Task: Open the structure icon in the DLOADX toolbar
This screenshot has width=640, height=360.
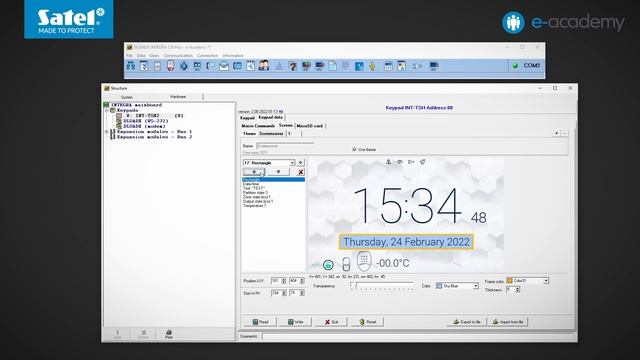Action: 131,66
